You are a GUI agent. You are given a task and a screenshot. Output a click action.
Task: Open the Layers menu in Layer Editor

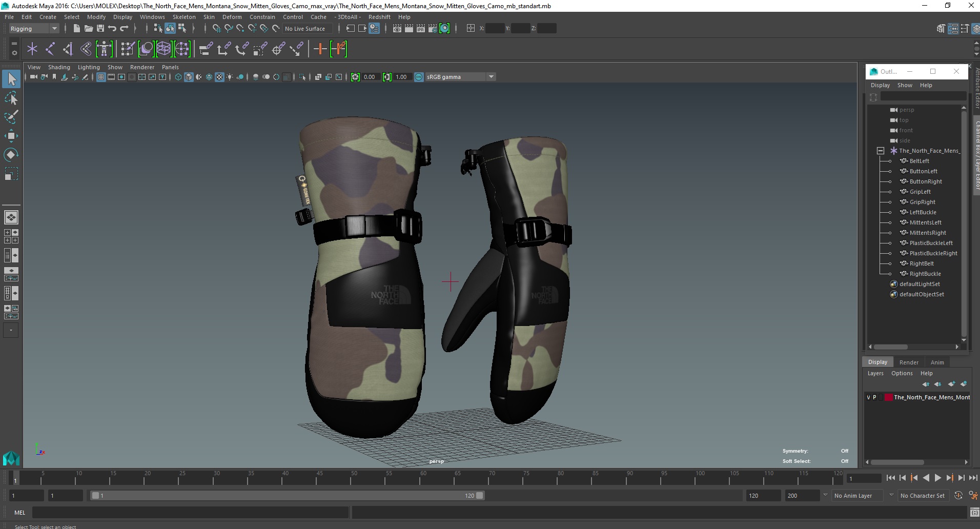coord(875,373)
